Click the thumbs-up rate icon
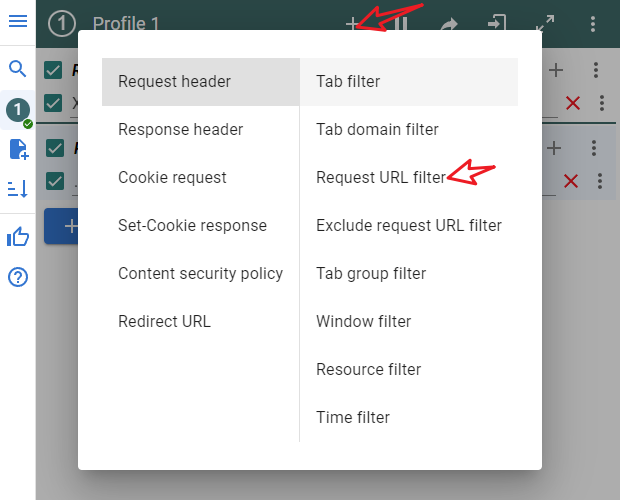The height and width of the screenshot is (500, 620). [x=17, y=237]
